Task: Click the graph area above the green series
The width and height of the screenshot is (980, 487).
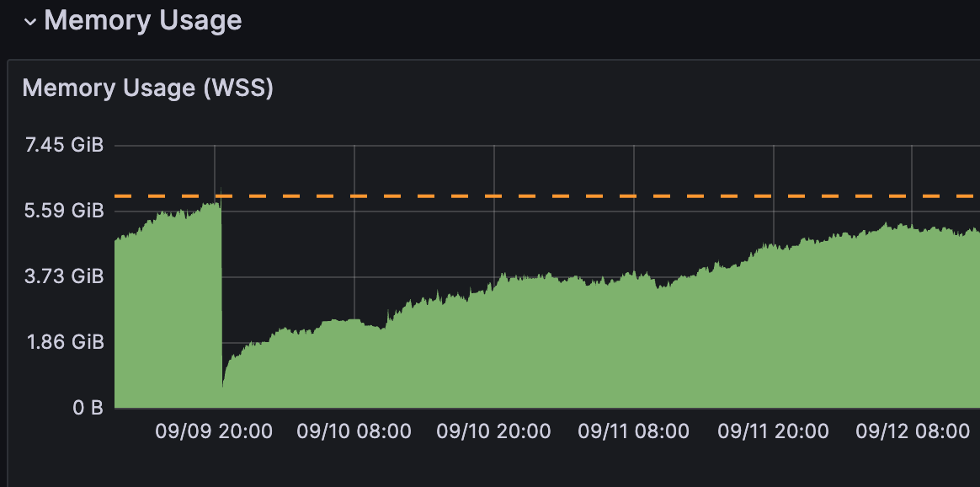Action: tap(505, 169)
